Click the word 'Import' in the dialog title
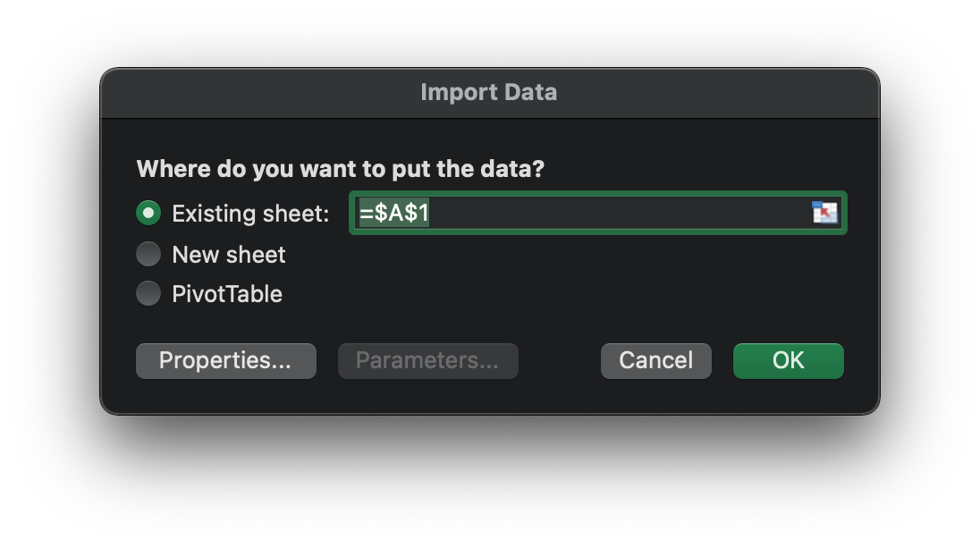The image size is (980, 547). [x=459, y=92]
